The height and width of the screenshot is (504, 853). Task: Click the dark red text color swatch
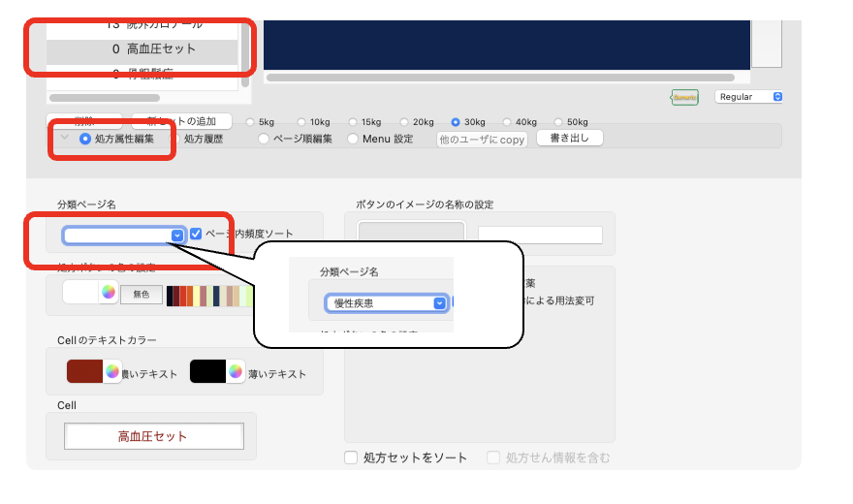(x=84, y=371)
